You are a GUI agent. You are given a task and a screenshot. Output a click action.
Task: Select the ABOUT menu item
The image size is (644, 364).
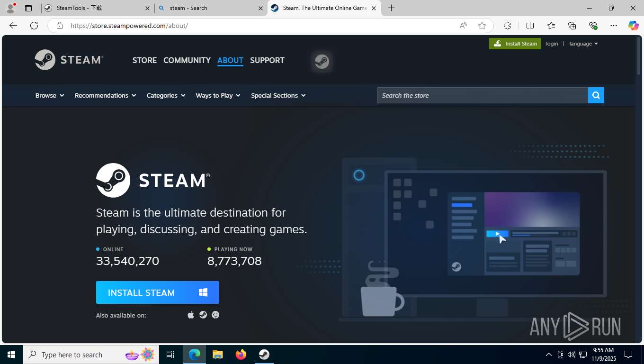pyautogui.click(x=230, y=60)
